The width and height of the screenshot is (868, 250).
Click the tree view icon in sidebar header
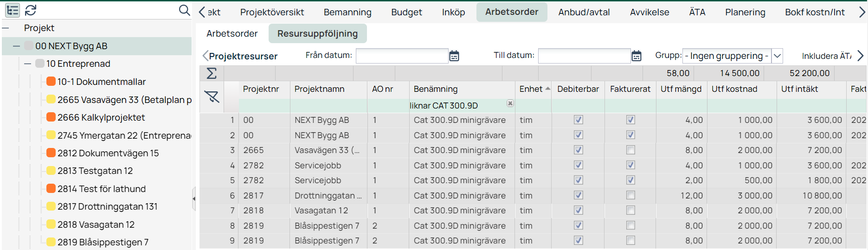(x=13, y=10)
